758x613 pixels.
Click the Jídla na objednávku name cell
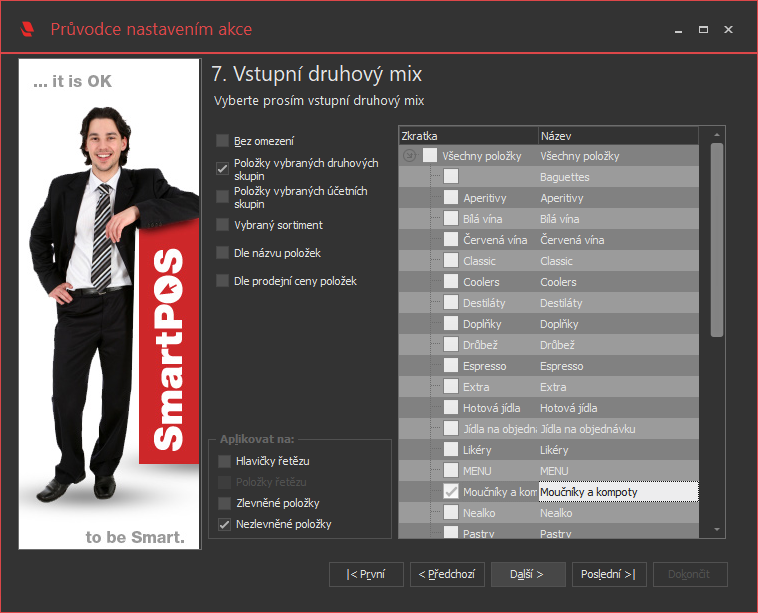tap(618, 429)
